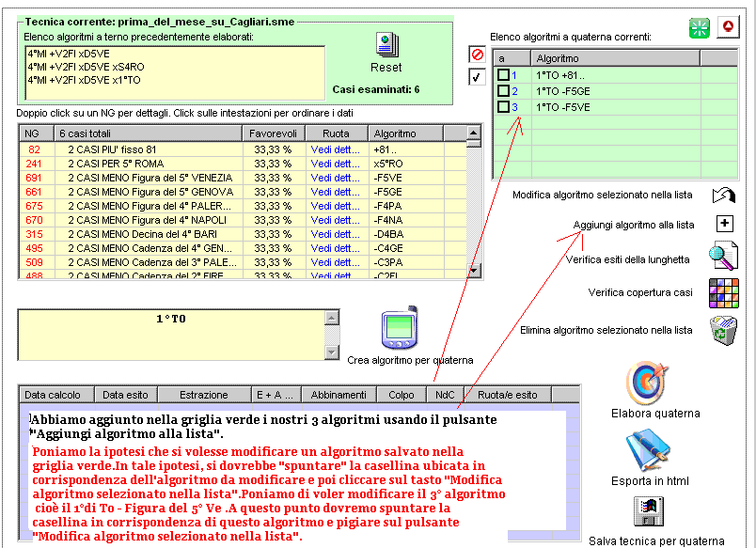Image resolution: width=756 pixels, height=548 pixels.
Task: Click the Ruota/e esito column header
Action: pyautogui.click(x=508, y=395)
